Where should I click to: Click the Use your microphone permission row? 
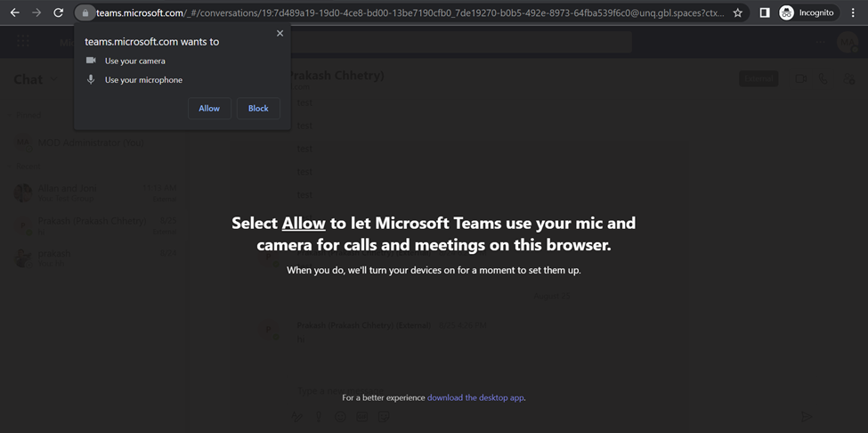tap(134, 79)
